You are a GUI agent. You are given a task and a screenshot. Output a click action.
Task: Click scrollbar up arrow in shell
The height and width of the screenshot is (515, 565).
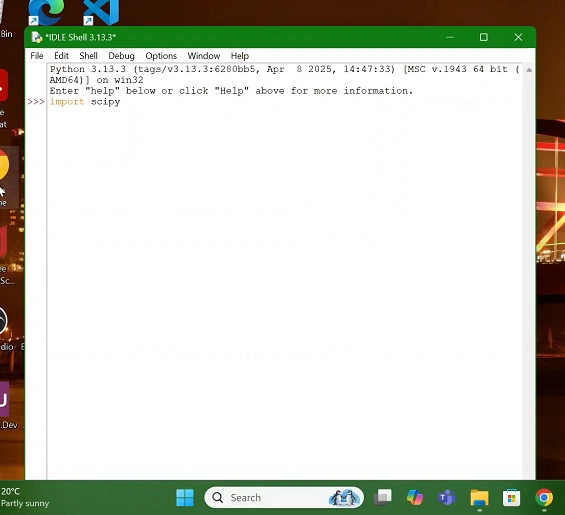(529, 70)
